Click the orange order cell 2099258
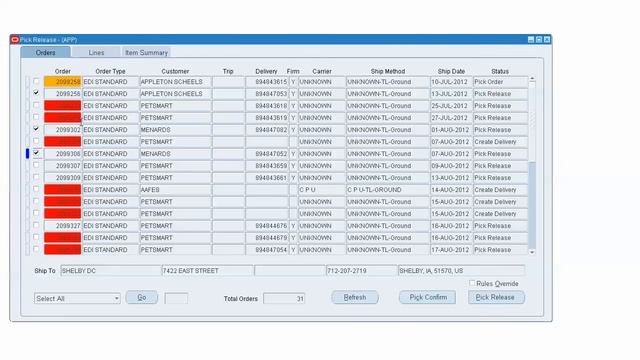The height and width of the screenshot is (360, 640). point(62,82)
